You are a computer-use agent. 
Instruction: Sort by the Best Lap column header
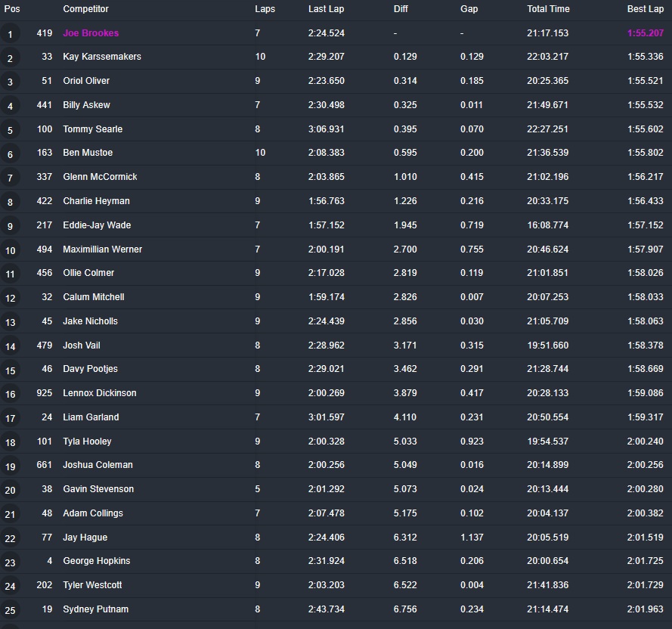[645, 9]
